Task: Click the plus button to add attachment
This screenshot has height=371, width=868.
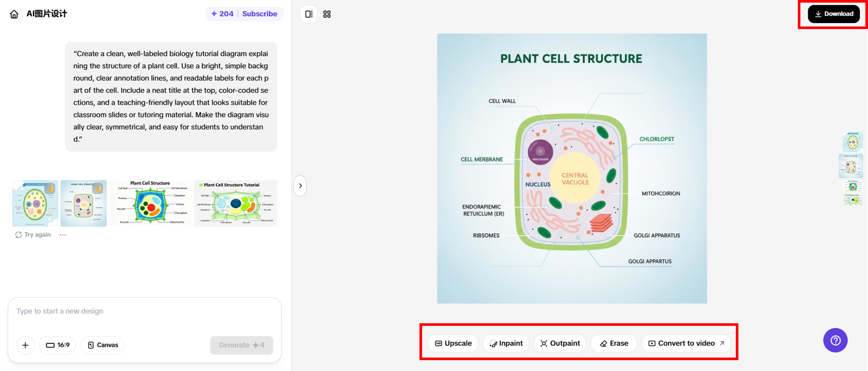Action: (26, 345)
